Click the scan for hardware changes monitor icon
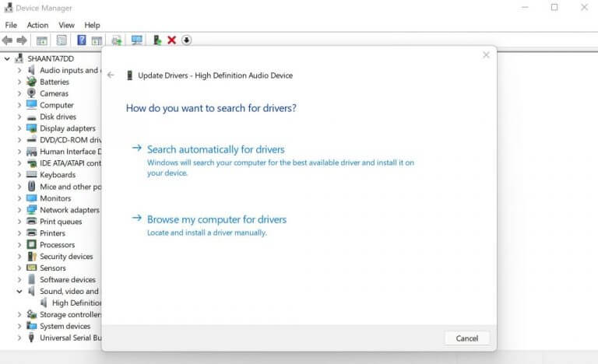The image size is (598, 364). click(137, 40)
